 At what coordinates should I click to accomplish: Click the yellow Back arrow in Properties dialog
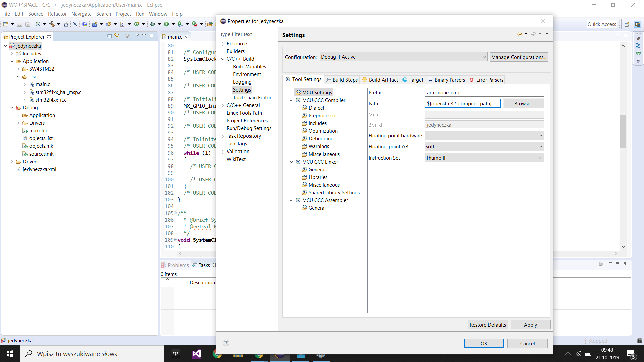(519, 34)
